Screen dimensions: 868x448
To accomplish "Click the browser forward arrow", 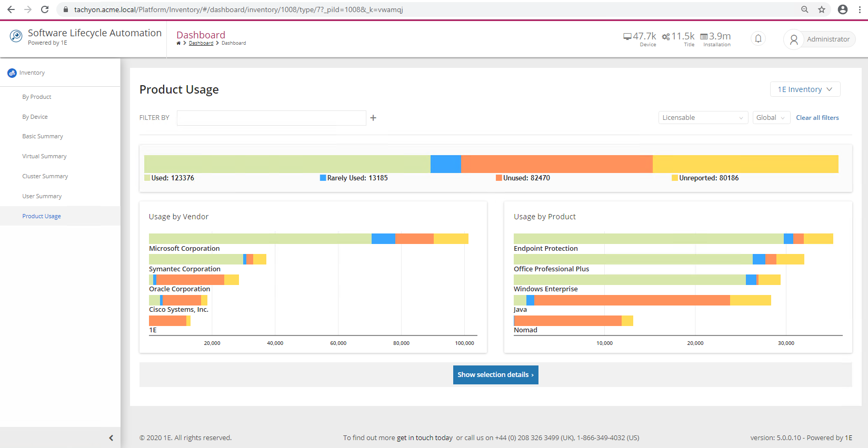I will tap(28, 9).
